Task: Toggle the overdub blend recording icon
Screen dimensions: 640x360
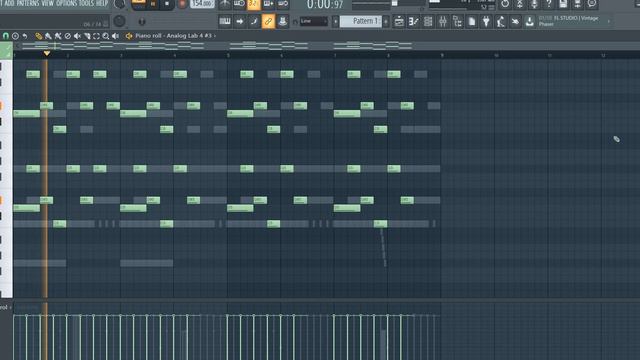Action: [x=269, y=4]
